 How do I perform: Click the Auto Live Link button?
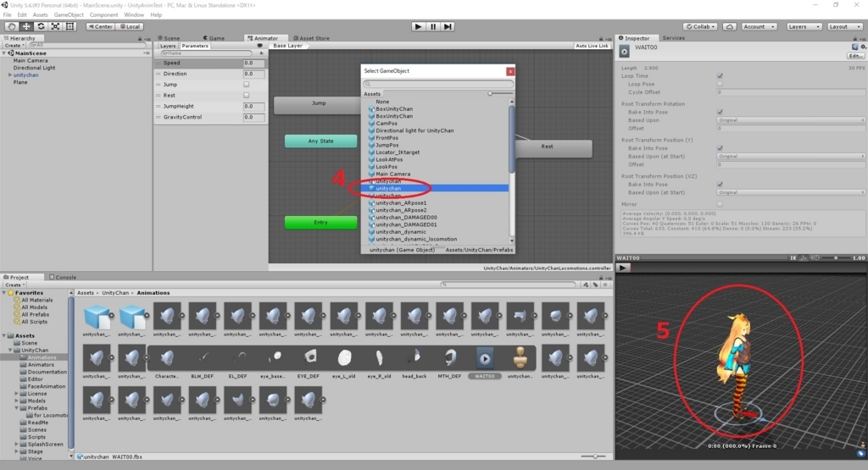click(592, 46)
